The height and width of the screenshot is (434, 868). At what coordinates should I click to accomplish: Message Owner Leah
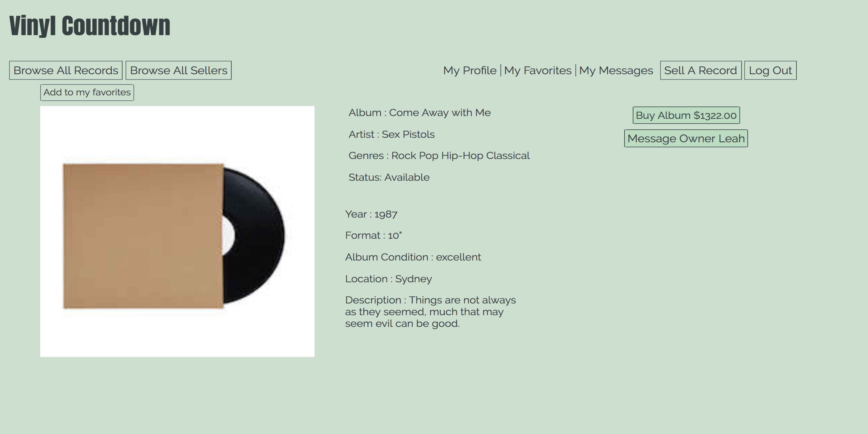[686, 139]
